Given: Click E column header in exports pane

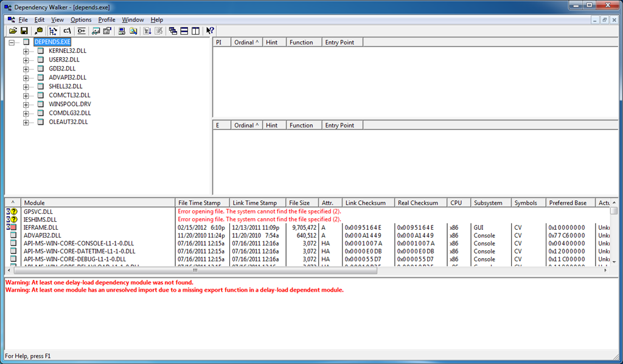Looking at the screenshot, I should [222, 125].
